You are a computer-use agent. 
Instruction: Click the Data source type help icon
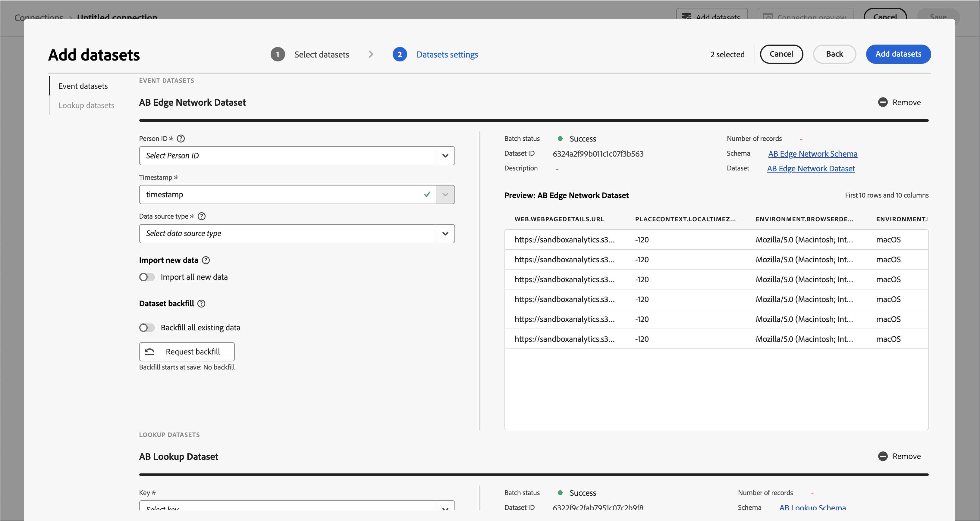pos(202,217)
